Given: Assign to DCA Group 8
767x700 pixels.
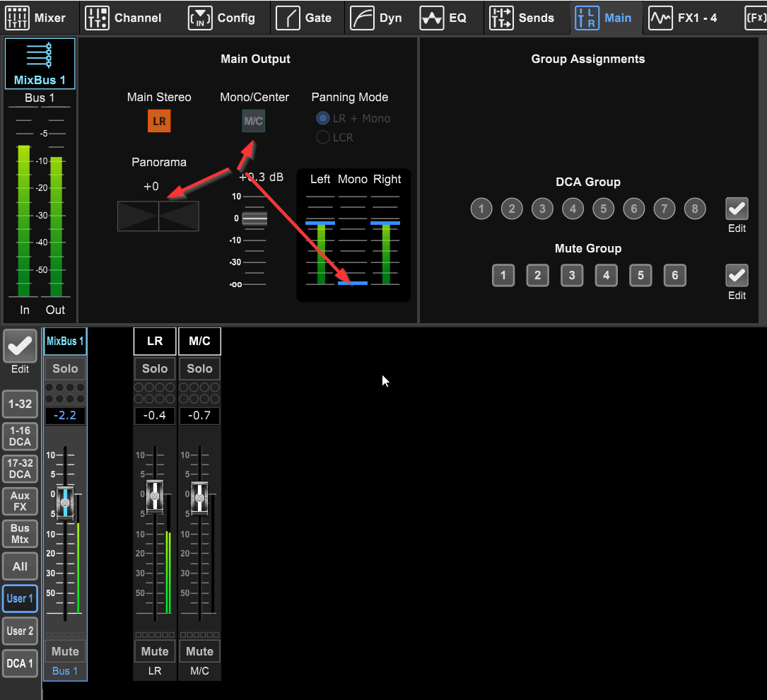Looking at the screenshot, I should click(695, 209).
